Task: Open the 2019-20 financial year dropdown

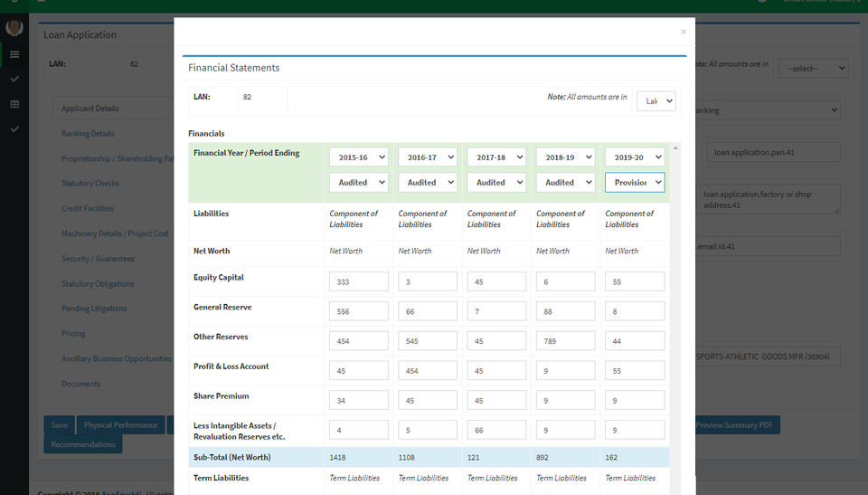Action: click(x=635, y=157)
